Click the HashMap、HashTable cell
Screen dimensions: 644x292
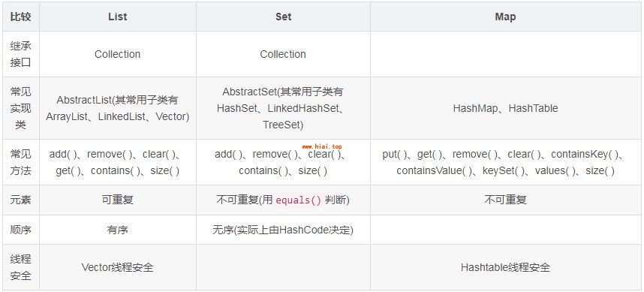tap(505, 108)
